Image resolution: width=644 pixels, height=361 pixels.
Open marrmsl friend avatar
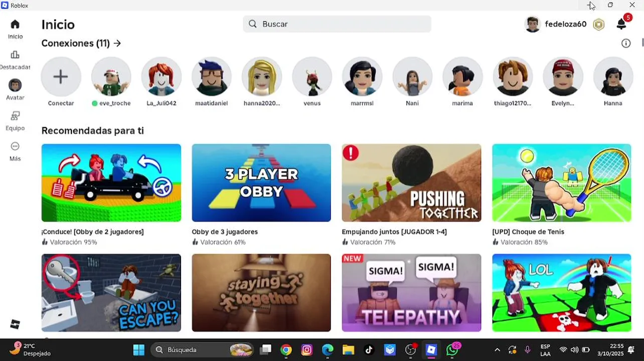click(x=362, y=77)
